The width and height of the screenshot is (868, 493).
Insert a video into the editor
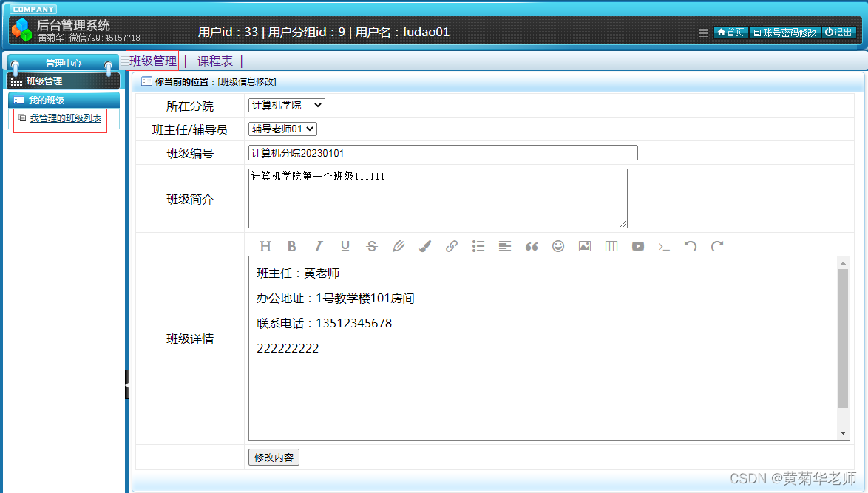[x=638, y=246]
